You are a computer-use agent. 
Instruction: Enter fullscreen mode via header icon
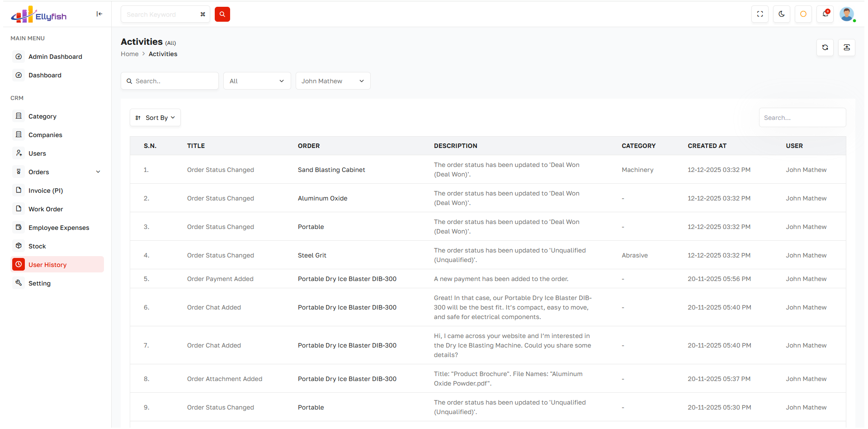click(x=760, y=14)
